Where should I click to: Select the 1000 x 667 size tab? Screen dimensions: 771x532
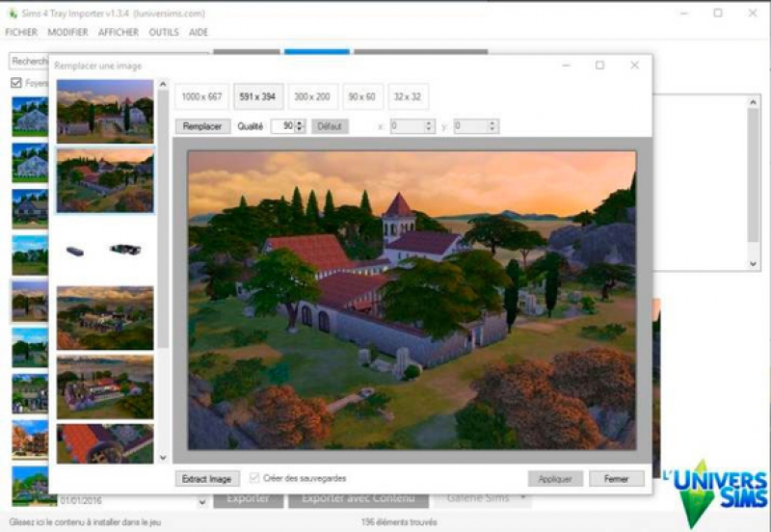(201, 96)
